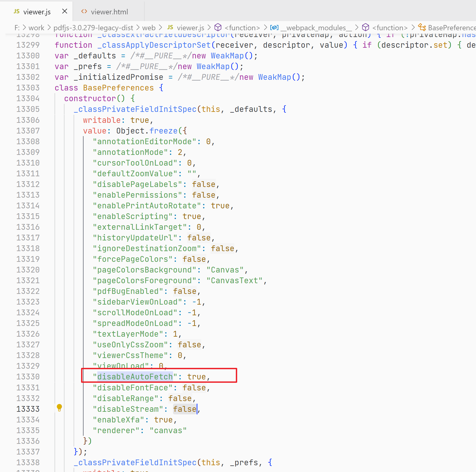
Task: Click the webpack modules bracket icon in breadcrumbs
Action: tap(274, 27)
